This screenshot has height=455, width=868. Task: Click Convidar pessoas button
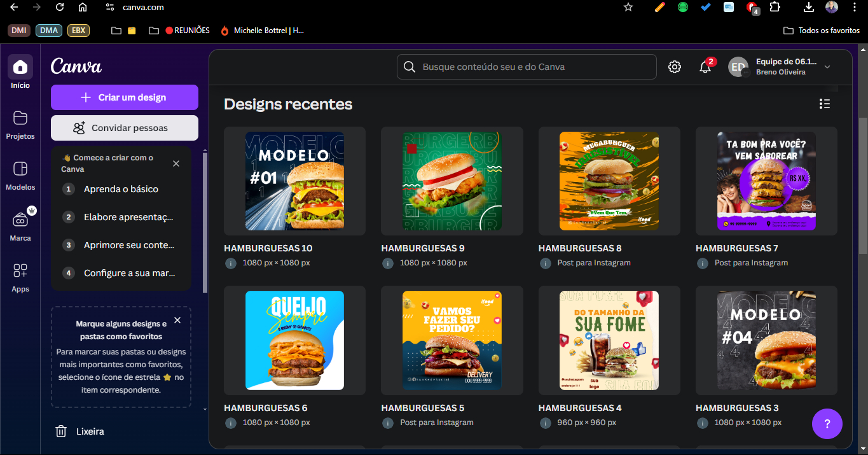[x=125, y=128]
